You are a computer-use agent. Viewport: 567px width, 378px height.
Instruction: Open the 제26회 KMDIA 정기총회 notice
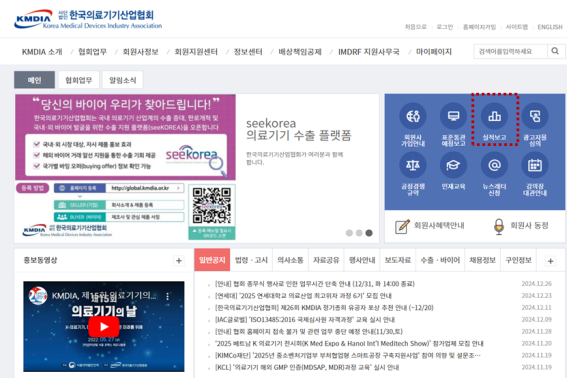pos(324,308)
